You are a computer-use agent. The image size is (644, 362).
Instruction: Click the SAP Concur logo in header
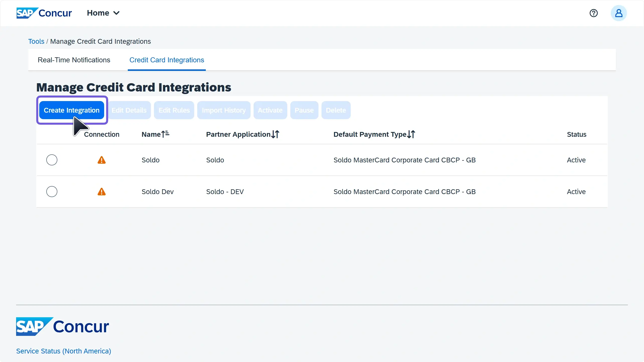coord(44,13)
